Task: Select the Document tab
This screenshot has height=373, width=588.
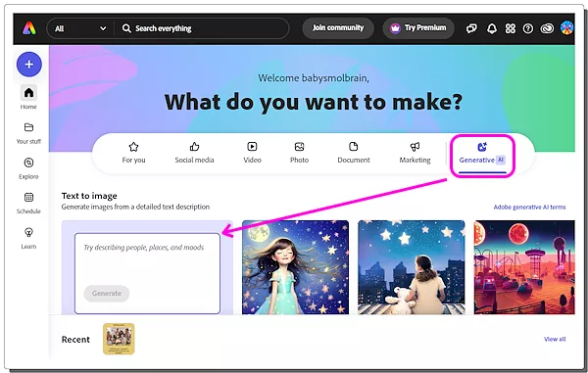Action: [x=353, y=153]
